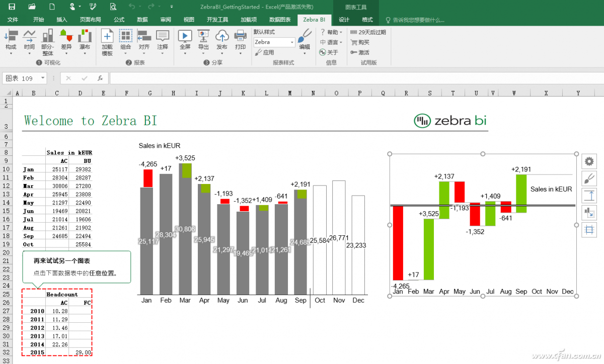
Task: Click the fit chart frame icon
Action: click(589, 230)
